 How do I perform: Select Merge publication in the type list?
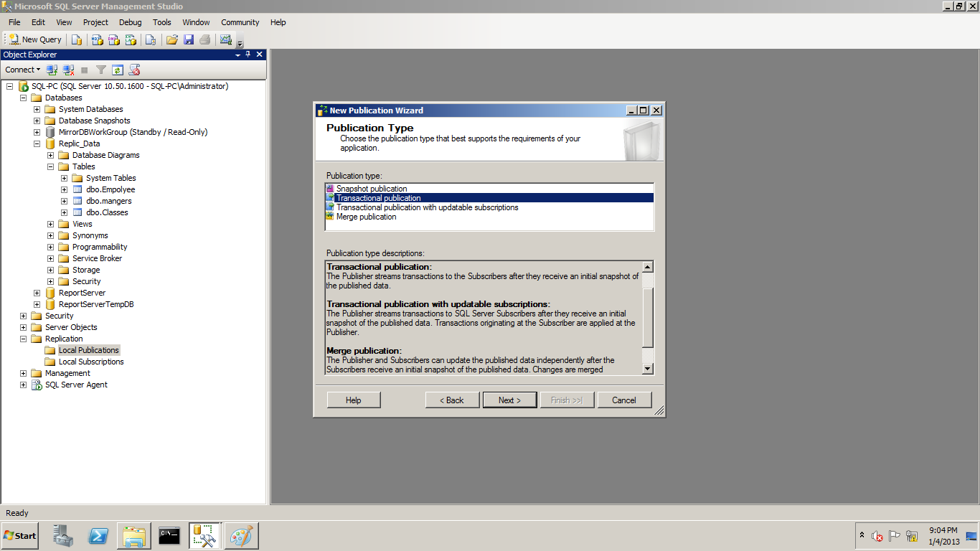pos(366,217)
